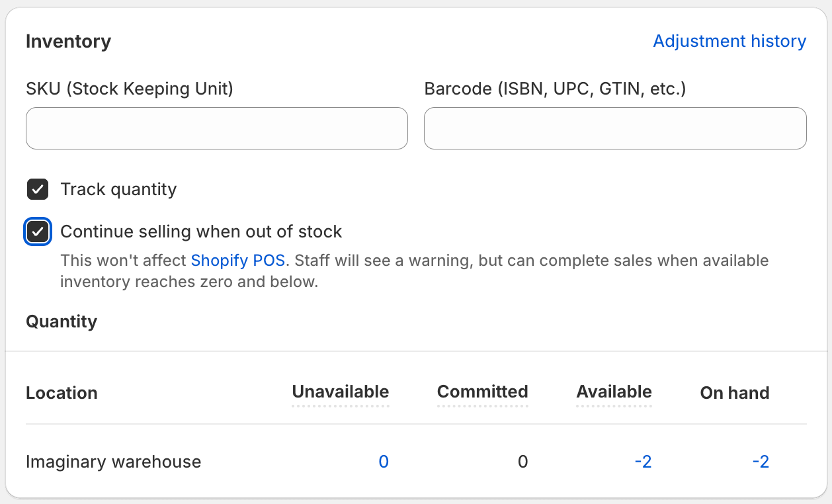Follow the Shopify POS link
The image size is (832, 504).
click(237, 261)
